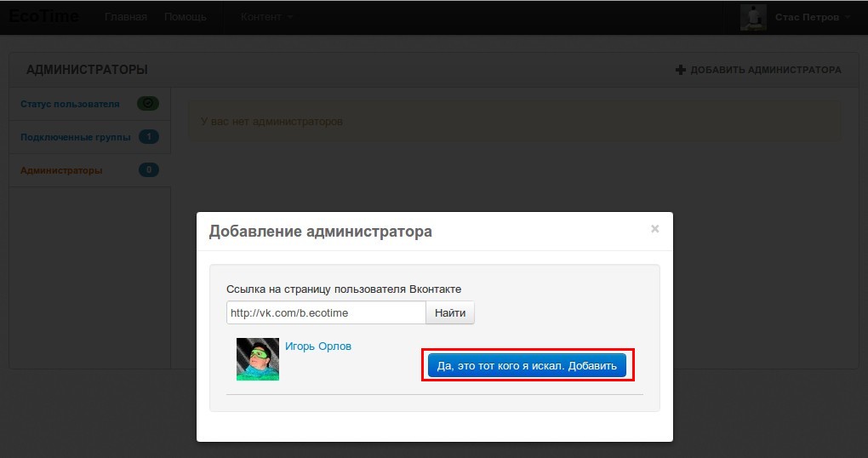Click the Vkontakte page URL input field
Image resolution: width=868 pixels, height=458 pixels.
pyautogui.click(x=325, y=312)
